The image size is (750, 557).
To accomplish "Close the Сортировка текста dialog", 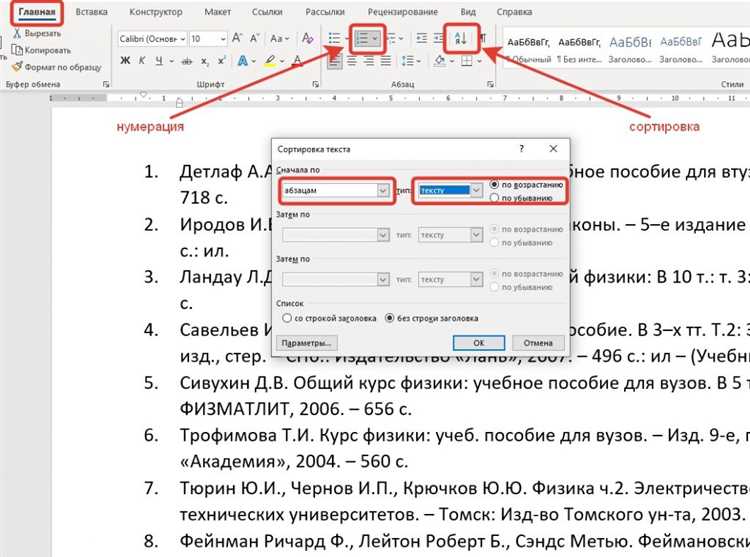I will point(553,149).
